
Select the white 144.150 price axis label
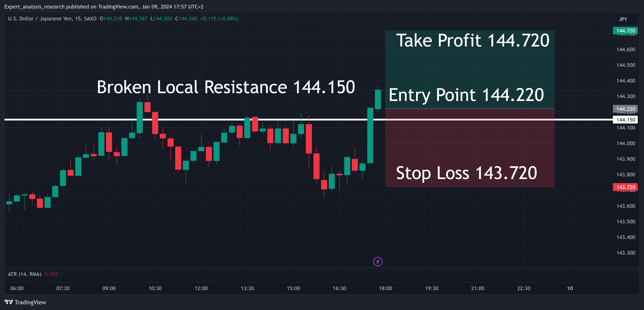[x=625, y=119]
